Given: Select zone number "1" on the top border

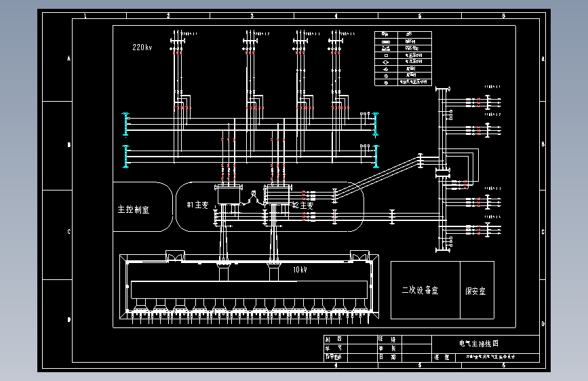Looking at the screenshot, I should tap(85, 16).
